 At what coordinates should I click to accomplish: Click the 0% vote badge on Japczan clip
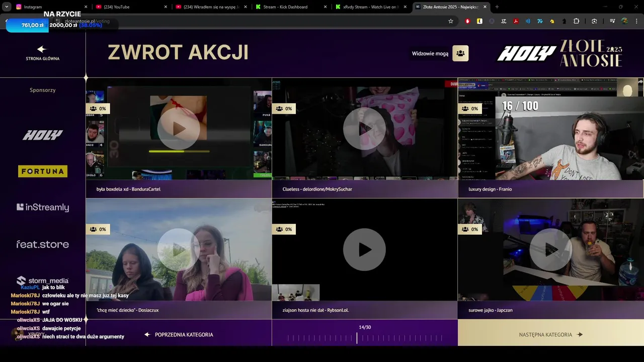[470, 229]
